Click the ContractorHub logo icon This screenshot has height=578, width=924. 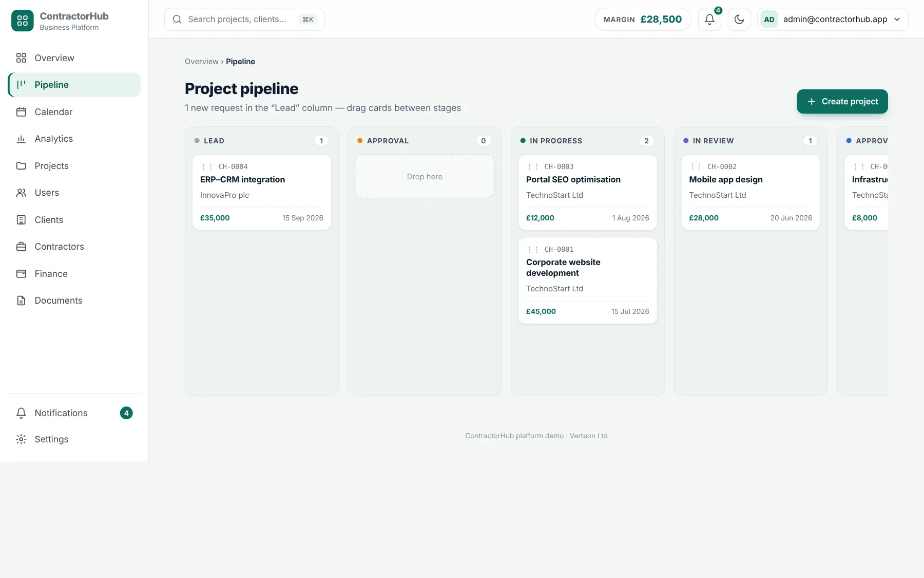22,21
